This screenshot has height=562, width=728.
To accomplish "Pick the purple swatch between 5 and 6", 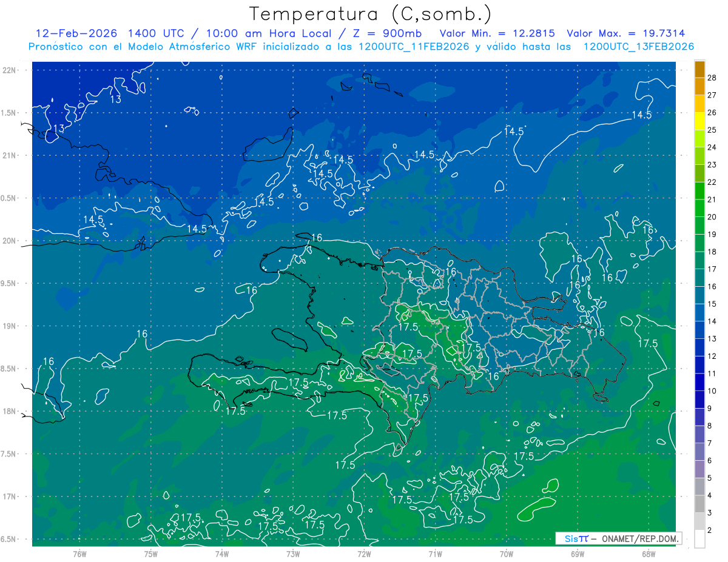I will [x=699, y=469].
